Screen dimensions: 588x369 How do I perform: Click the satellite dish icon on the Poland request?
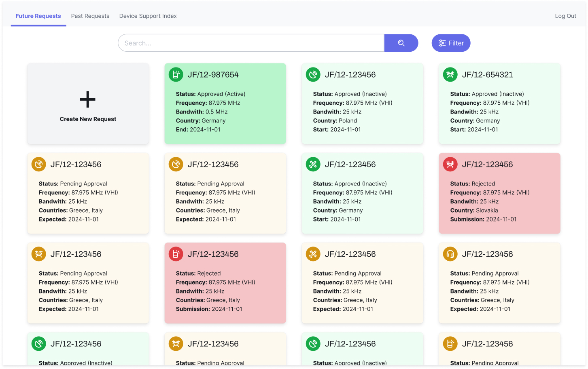[313, 75]
